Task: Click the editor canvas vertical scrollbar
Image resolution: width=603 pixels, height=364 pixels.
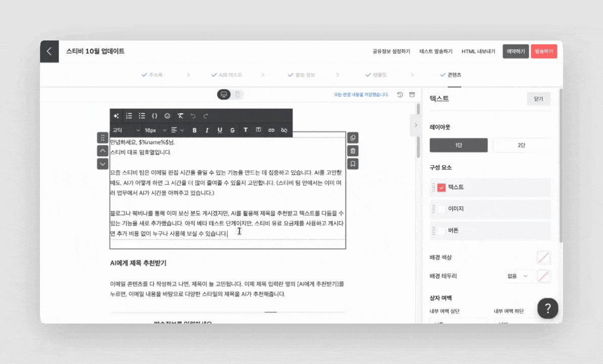Action: 418,131
